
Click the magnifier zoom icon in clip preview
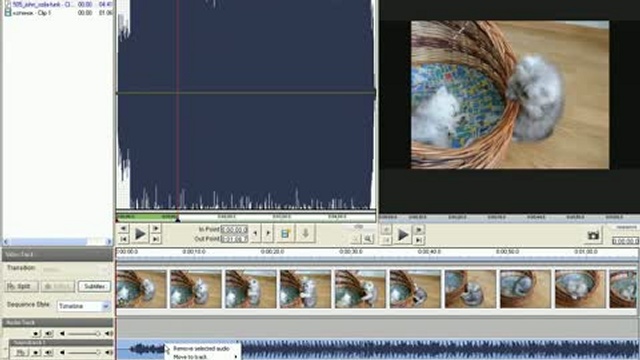(368, 239)
